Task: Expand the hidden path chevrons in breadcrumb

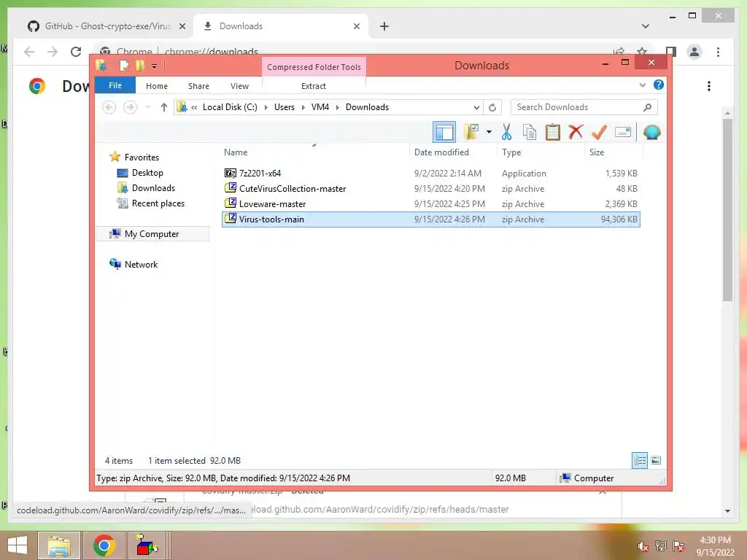Action: (194, 108)
